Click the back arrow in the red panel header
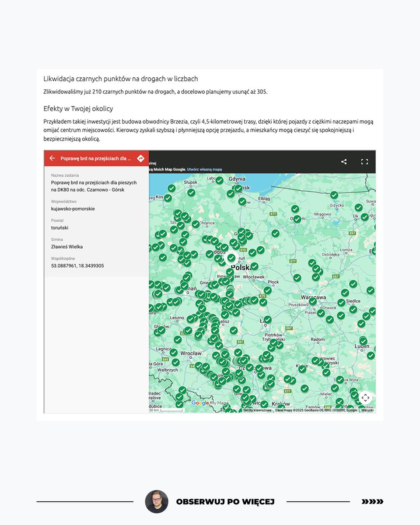Image resolution: width=420 pixels, height=525 pixels. 52,158
